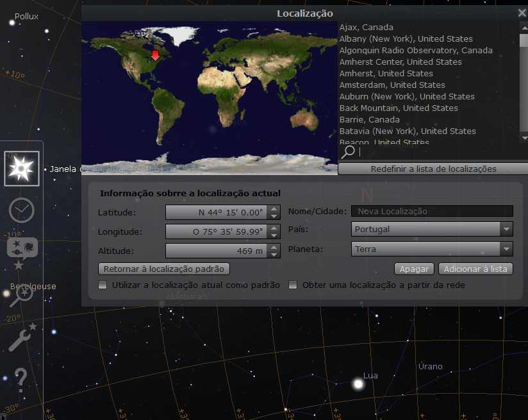Enable 'Obter uma localização a partir da rede'
This screenshot has height=420, width=528.
coord(293,285)
